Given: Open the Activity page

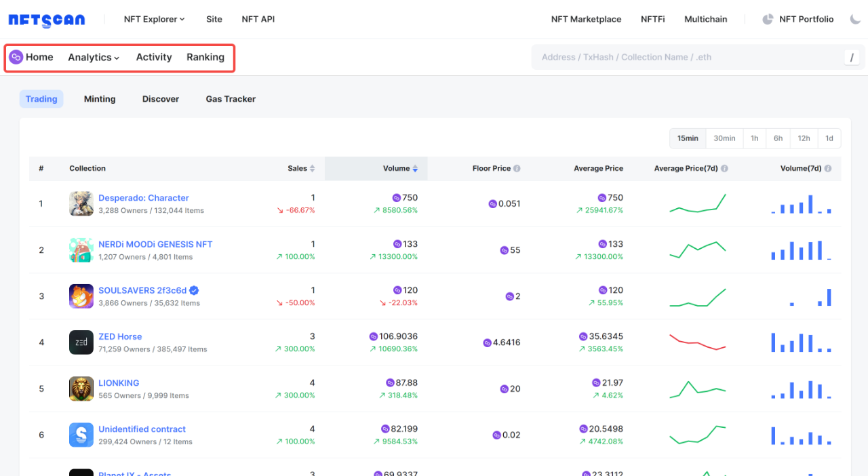Looking at the screenshot, I should click(x=154, y=57).
